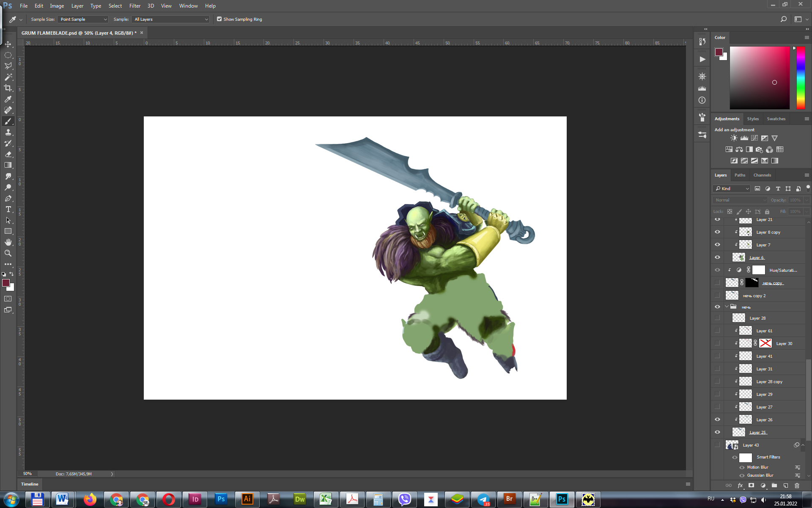Open the Filter menu

coord(135,6)
